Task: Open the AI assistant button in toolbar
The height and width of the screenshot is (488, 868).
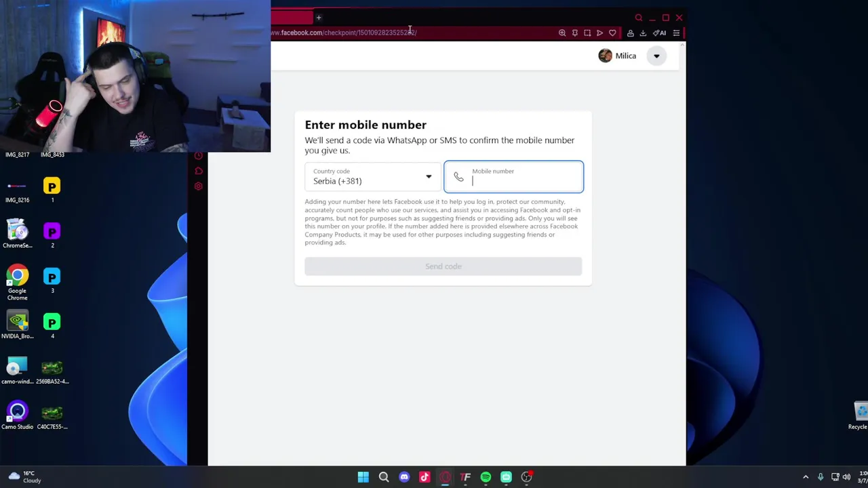Action: (x=660, y=33)
